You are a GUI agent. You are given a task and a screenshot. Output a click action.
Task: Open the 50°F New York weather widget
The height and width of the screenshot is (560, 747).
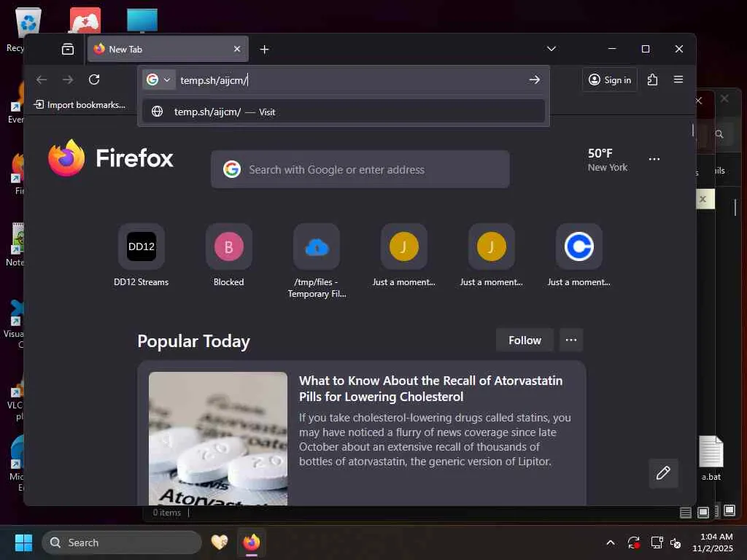(607, 160)
